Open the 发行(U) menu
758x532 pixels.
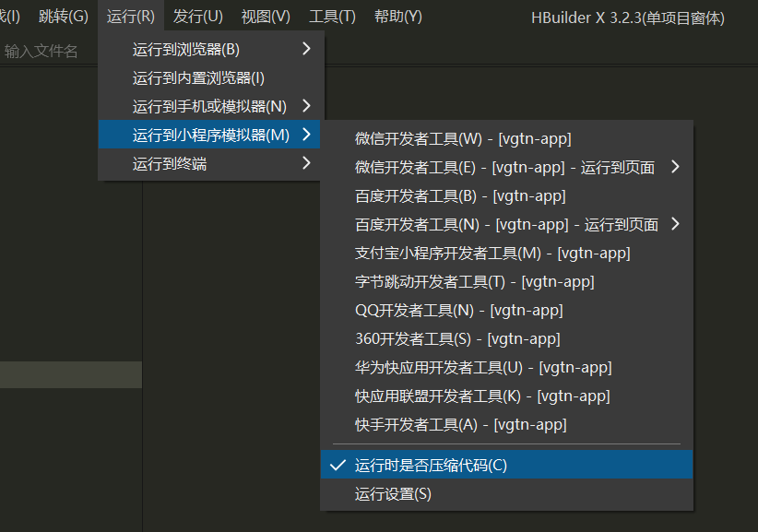[x=196, y=16]
